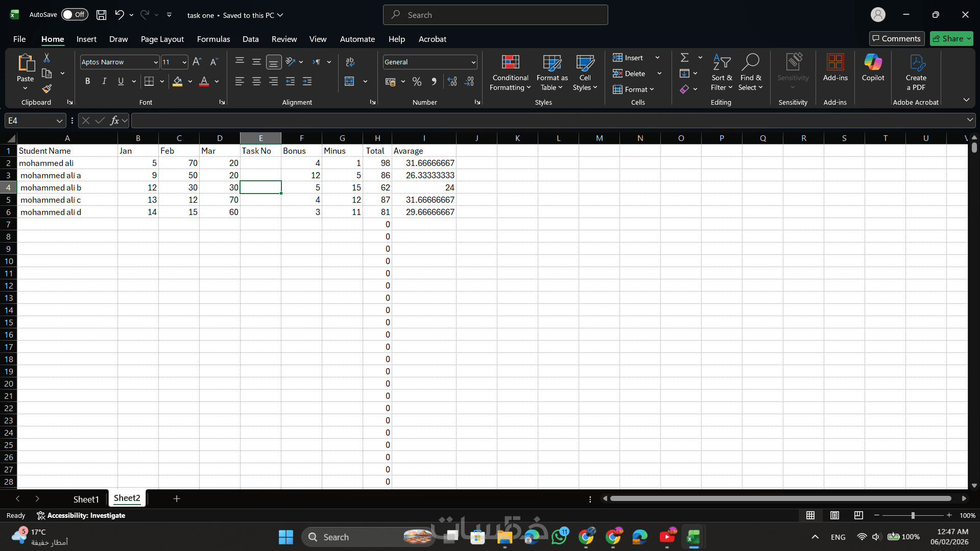Toggle Center horizontal alignment
This screenshot has width=980, height=551.
coord(256,82)
